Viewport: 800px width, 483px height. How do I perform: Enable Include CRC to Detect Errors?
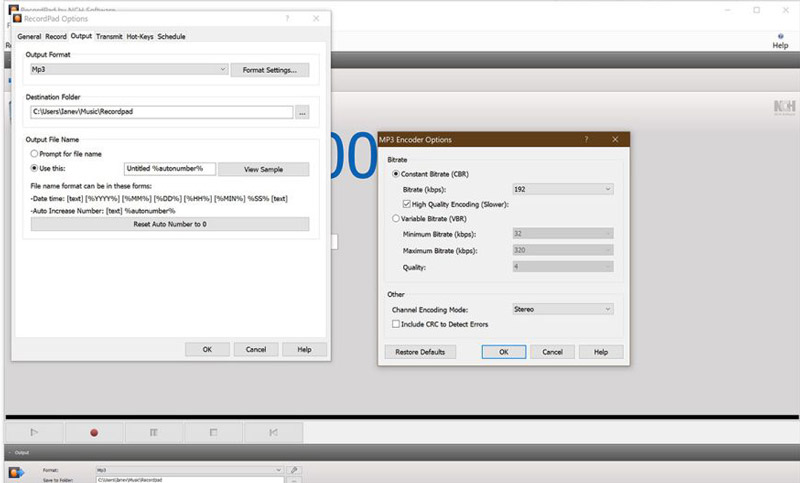pos(395,324)
